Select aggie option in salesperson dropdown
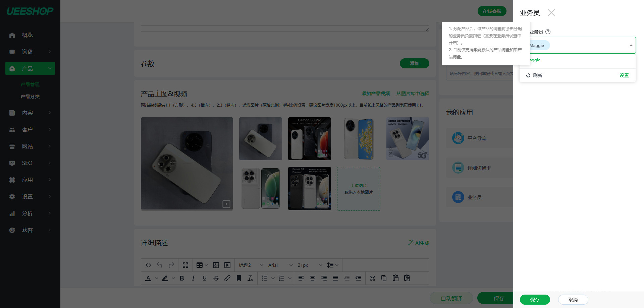 [x=578, y=60]
